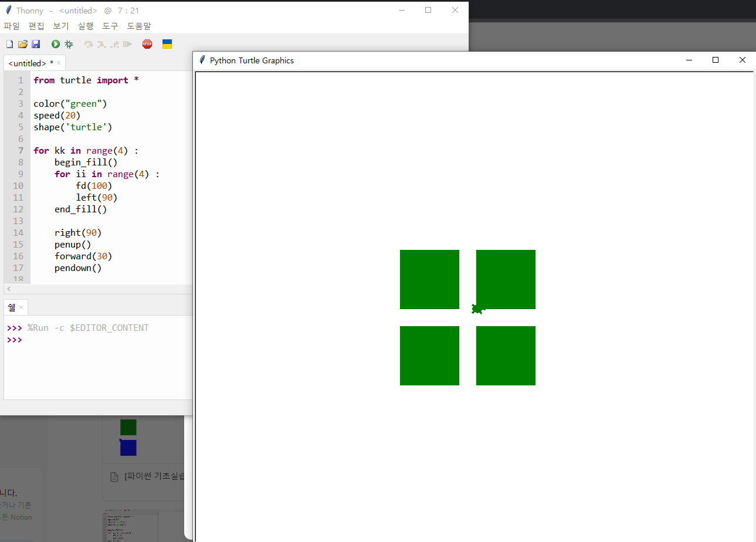This screenshot has width=756, height=542.
Task: Click code line speed(20)
Action: tap(57, 116)
